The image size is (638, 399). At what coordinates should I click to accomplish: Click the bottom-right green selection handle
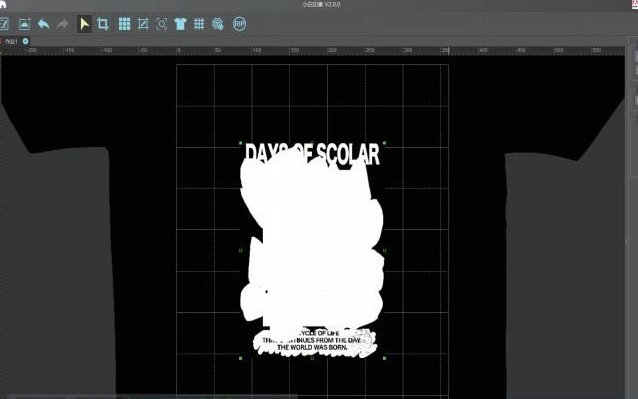point(385,358)
